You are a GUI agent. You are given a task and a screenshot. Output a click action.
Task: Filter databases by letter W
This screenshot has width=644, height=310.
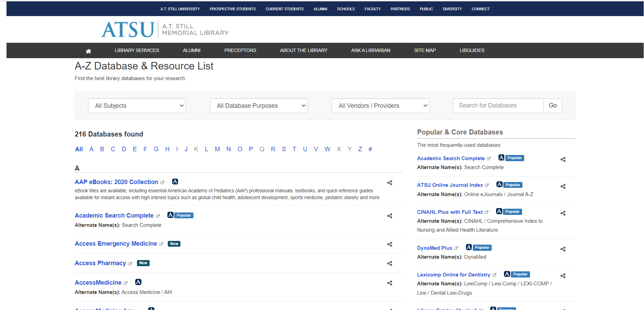(x=328, y=149)
